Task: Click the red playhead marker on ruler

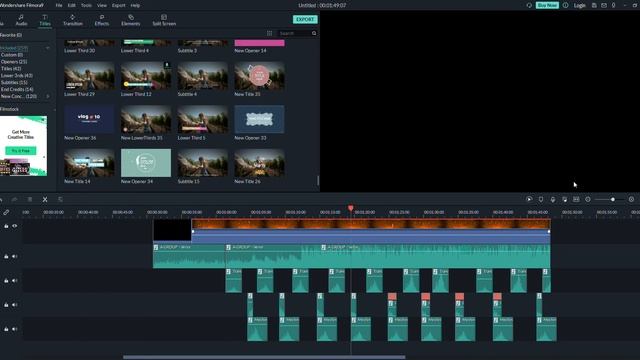Action: 351,208
